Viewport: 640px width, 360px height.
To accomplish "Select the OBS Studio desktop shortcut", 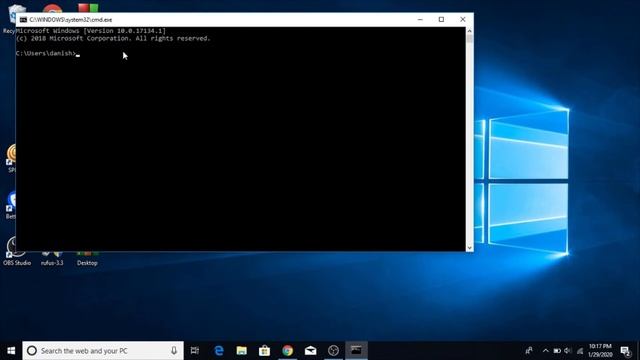I will pyautogui.click(x=17, y=252).
